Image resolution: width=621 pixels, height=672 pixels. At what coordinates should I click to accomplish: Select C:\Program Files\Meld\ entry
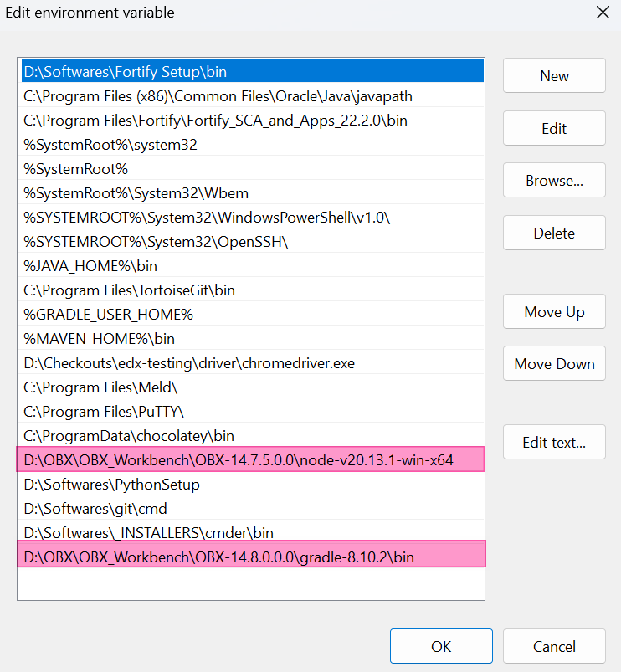click(253, 387)
